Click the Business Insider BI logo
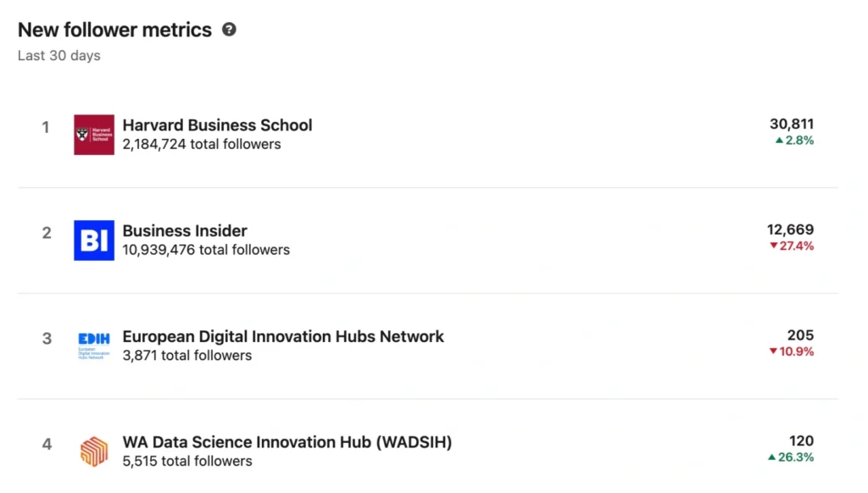The image size is (868, 493). coord(93,241)
